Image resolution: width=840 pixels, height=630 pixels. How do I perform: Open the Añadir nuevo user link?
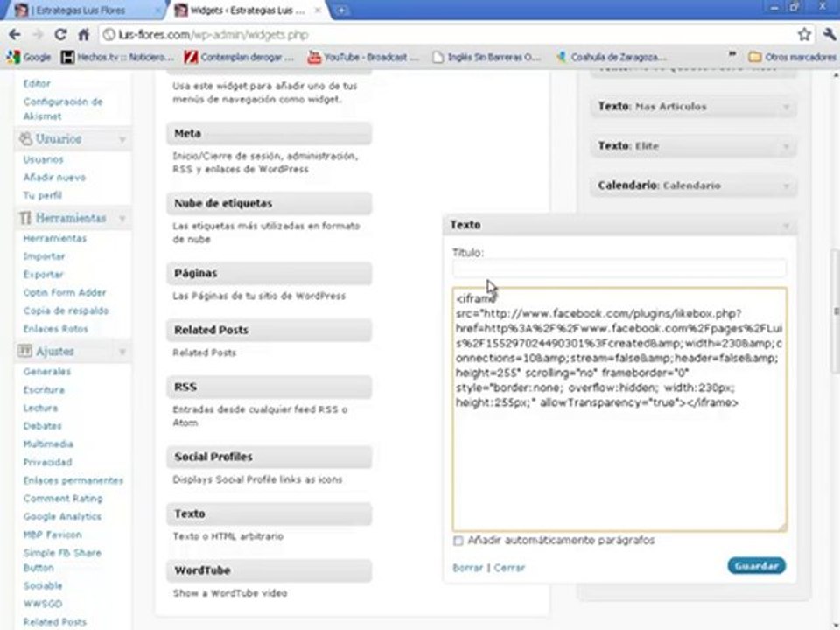[54, 178]
